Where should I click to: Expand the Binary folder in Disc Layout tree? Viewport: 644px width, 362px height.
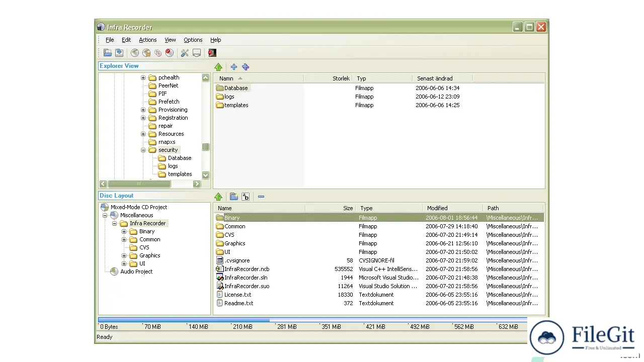tap(124, 231)
